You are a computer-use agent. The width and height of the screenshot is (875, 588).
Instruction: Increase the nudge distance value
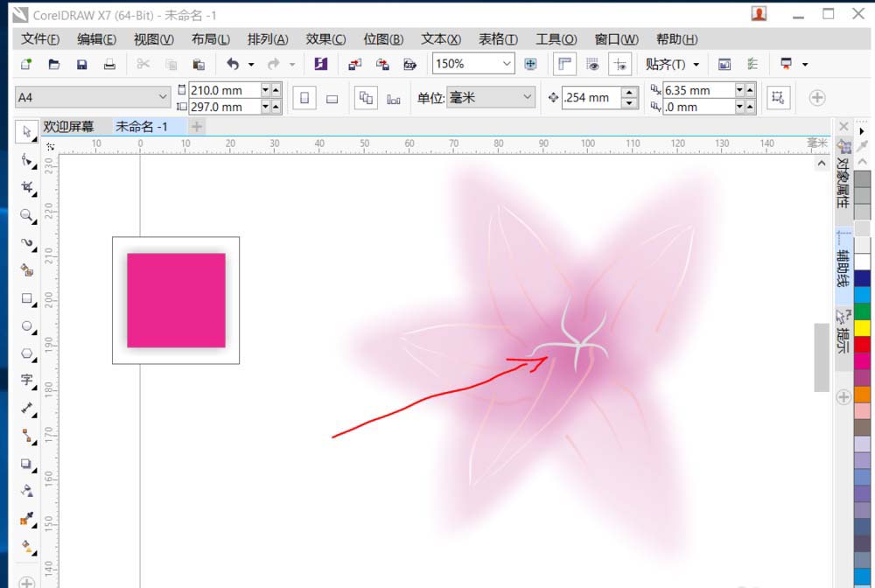(x=629, y=92)
